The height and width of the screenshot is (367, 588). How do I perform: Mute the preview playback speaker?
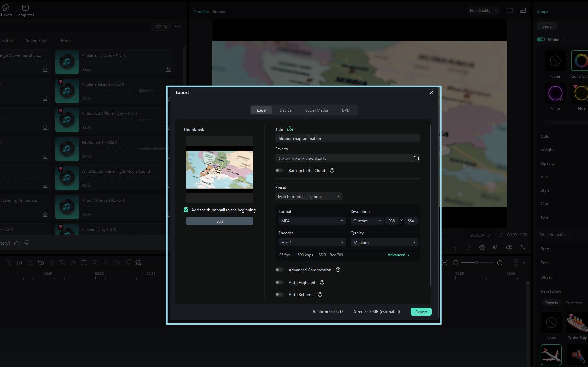coord(509,247)
